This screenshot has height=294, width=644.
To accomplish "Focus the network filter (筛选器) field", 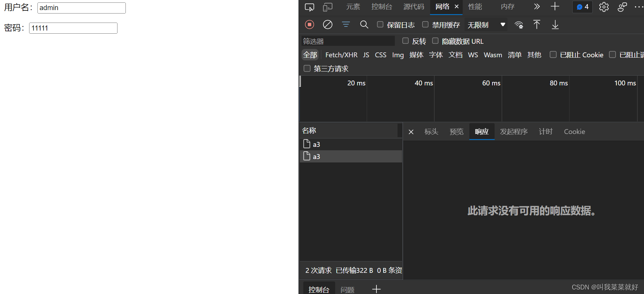I will [x=348, y=41].
